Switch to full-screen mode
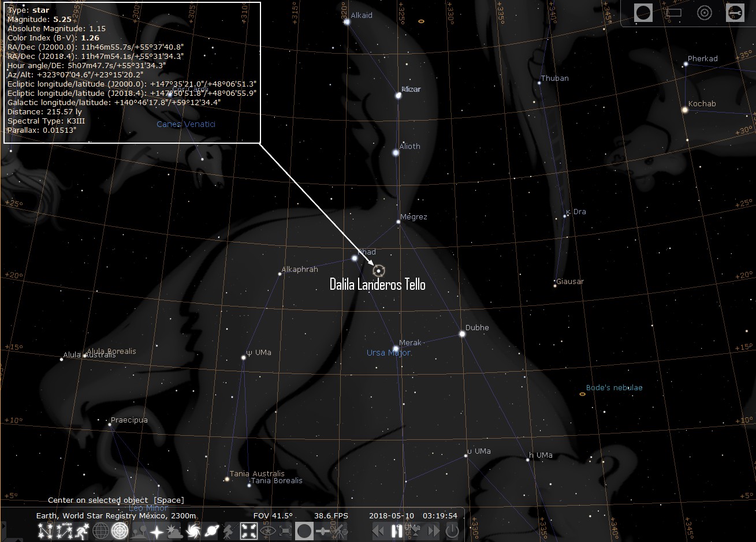This screenshot has width=756, height=542. coord(286,531)
